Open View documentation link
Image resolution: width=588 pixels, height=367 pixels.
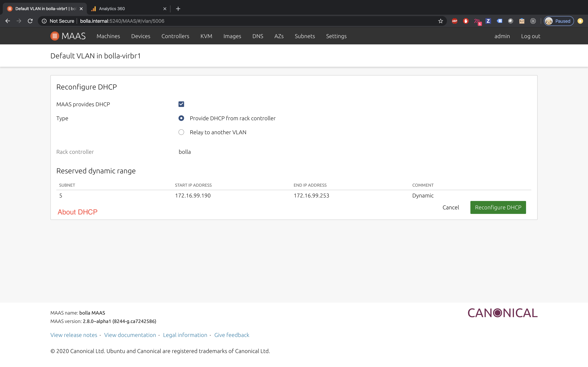(130, 335)
